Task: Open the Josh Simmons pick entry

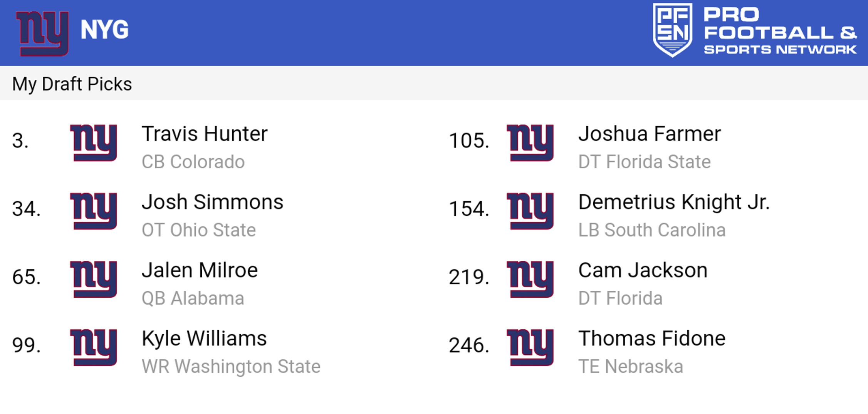Action: (212, 202)
